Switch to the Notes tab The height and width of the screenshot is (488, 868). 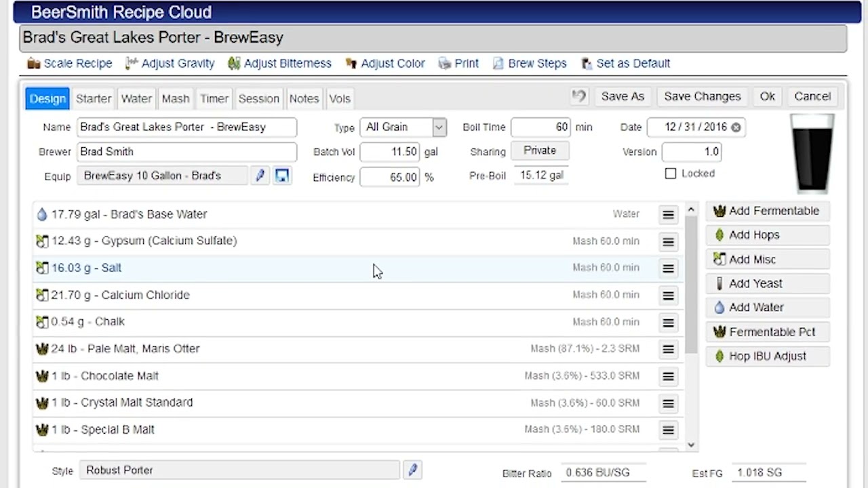[x=304, y=98]
